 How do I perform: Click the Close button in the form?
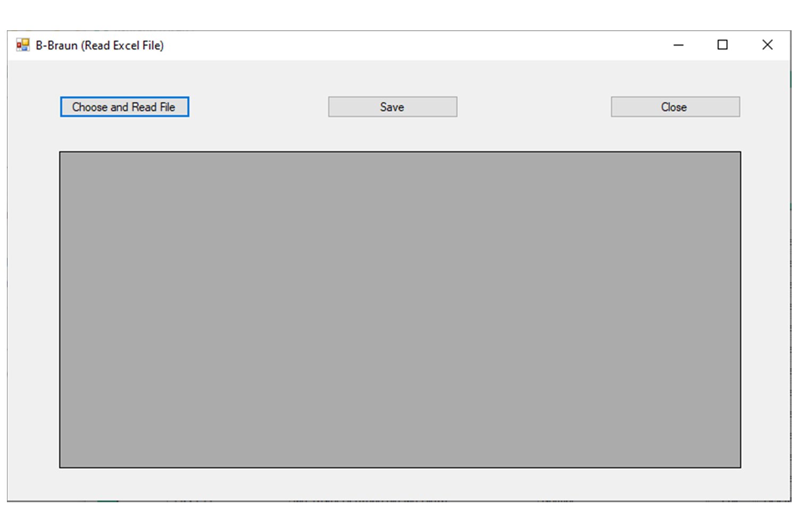(675, 107)
